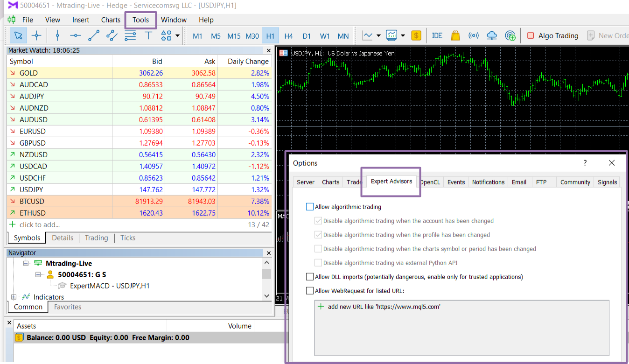Draw a vertical line
The height and width of the screenshot is (364, 629).
click(57, 35)
